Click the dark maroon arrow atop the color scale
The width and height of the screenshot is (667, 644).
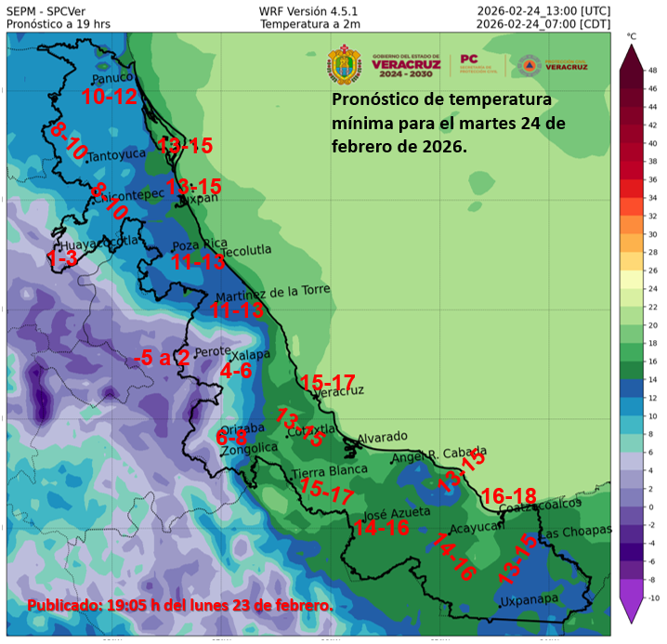[x=631, y=59]
